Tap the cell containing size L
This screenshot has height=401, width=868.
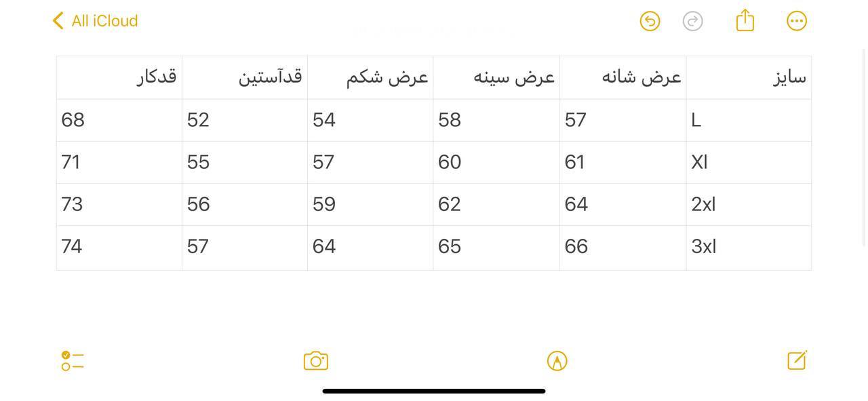[x=749, y=120]
